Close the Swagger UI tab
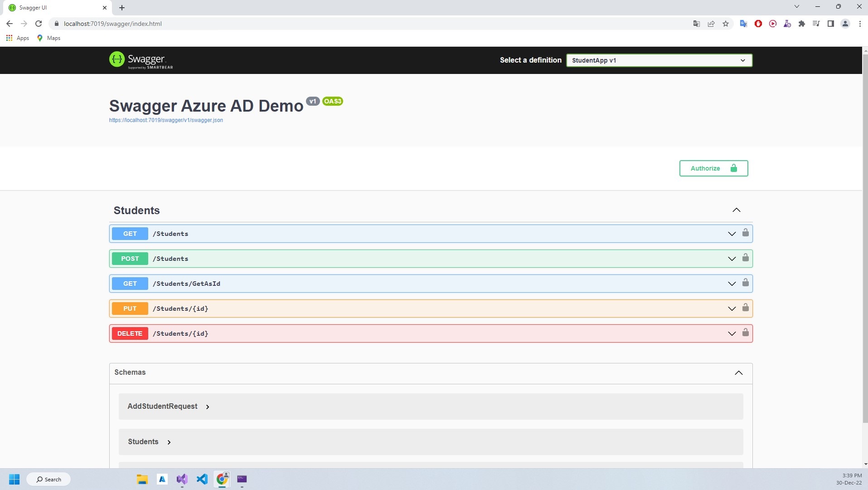868x490 pixels. pyautogui.click(x=105, y=8)
